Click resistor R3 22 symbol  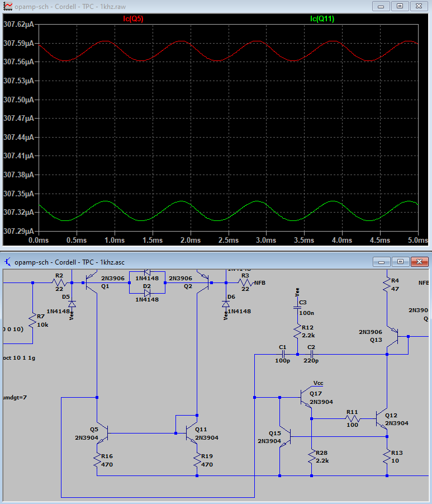(x=245, y=282)
